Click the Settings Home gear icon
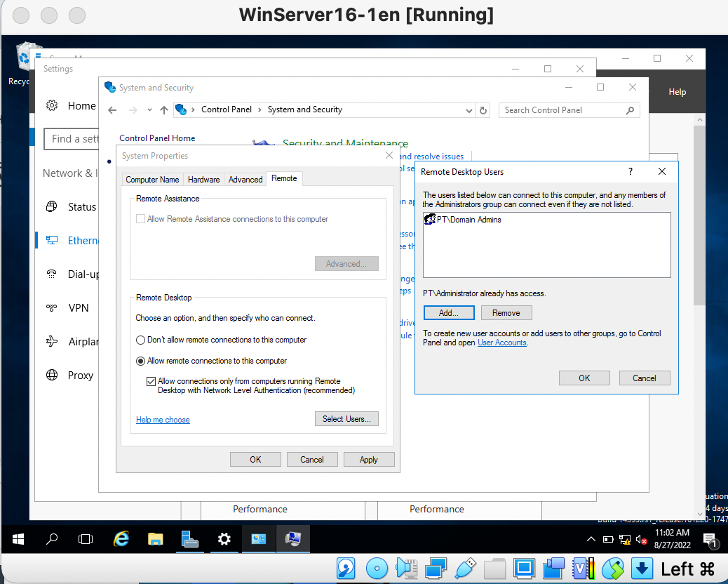Image resolution: width=728 pixels, height=584 pixels. (x=52, y=105)
